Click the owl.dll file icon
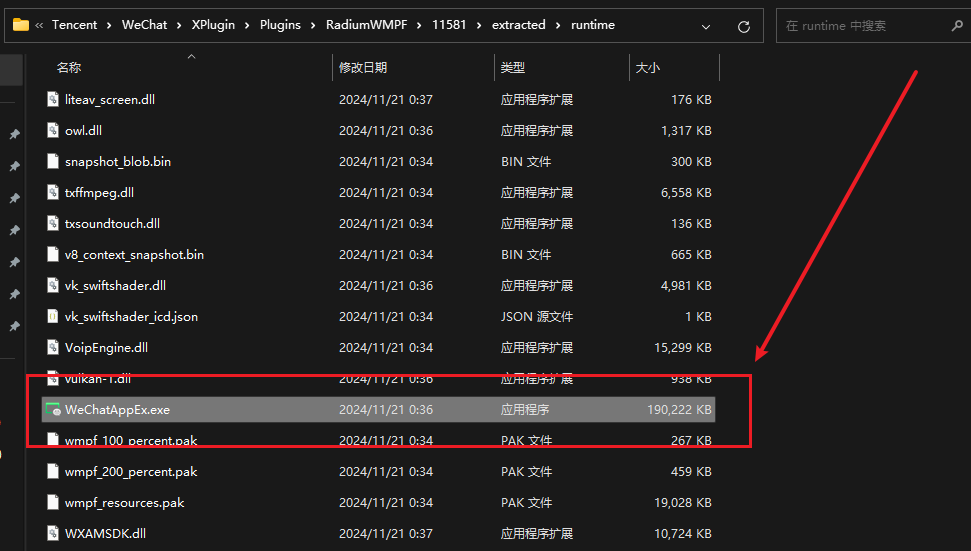The image size is (971, 551). pyautogui.click(x=53, y=130)
